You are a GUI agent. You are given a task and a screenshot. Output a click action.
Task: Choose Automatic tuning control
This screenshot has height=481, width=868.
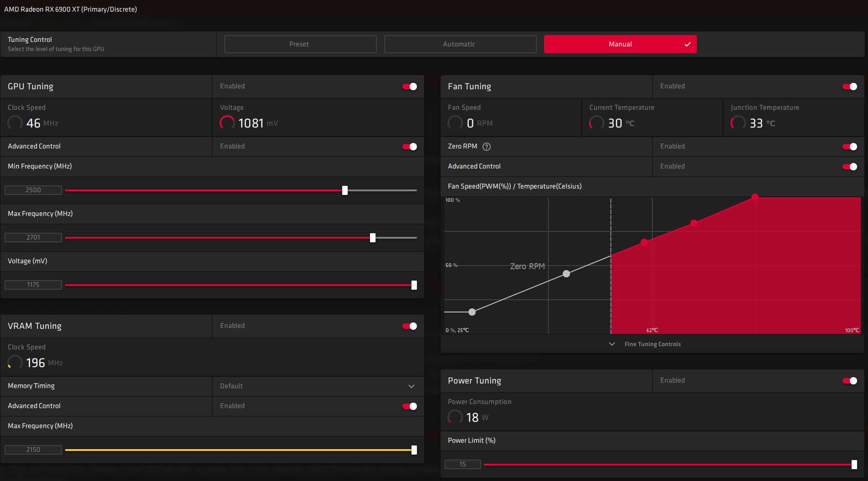[x=460, y=44]
